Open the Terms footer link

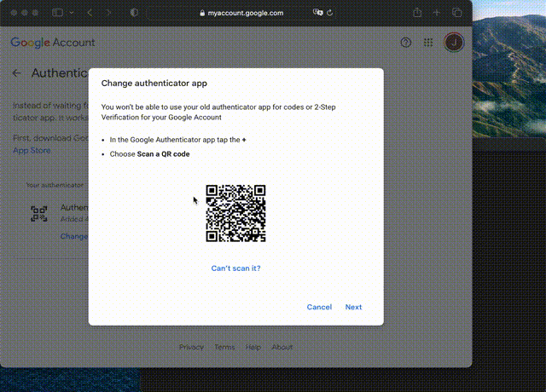coord(224,347)
